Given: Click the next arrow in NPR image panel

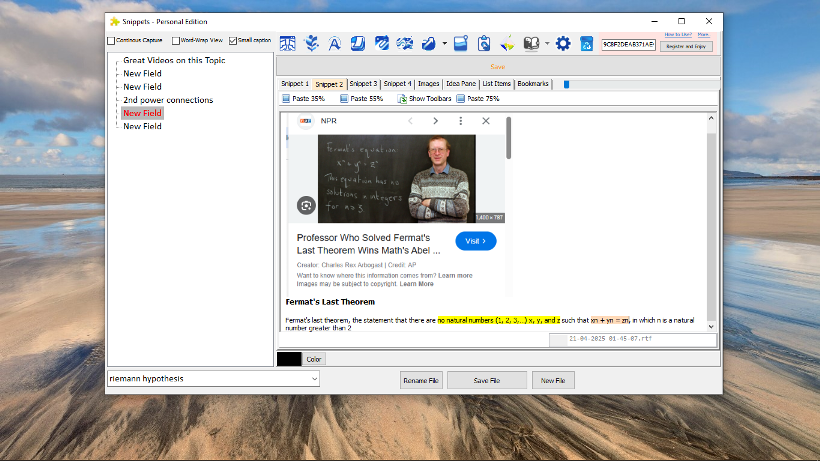Looking at the screenshot, I should tap(435, 121).
